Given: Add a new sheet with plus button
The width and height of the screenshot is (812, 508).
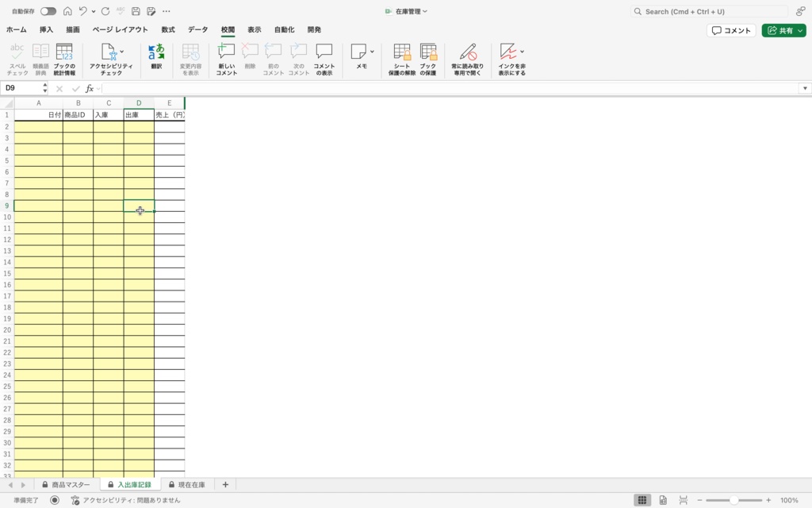Looking at the screenshot, I should click(225, 485).
